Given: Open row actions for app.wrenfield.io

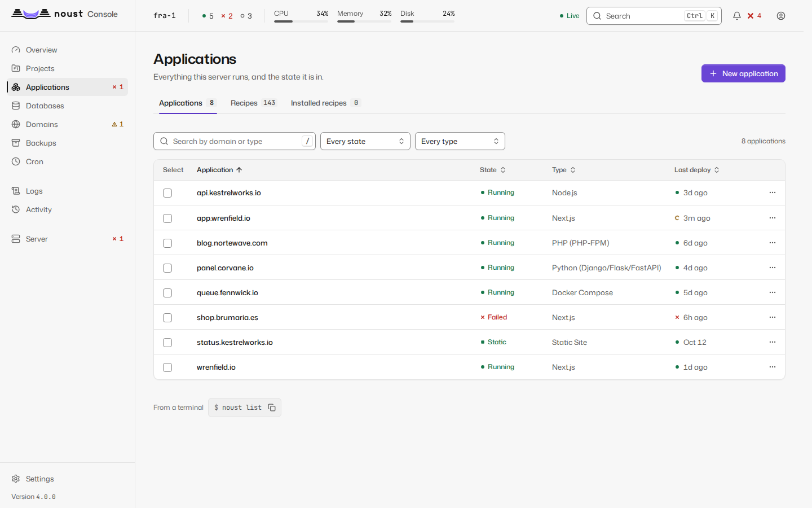Looking at the screenshot, I should (x=773, y=218).
